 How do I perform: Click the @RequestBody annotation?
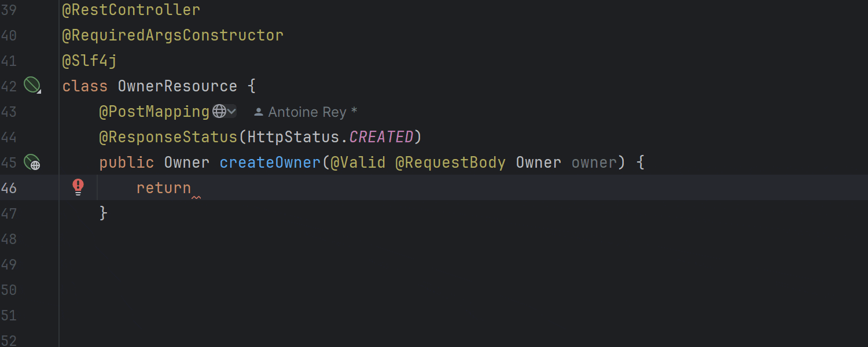450,163
